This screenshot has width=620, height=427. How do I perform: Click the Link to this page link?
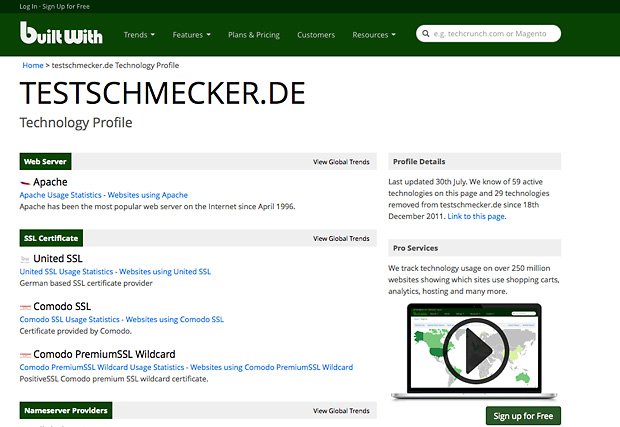coord(476,216)
